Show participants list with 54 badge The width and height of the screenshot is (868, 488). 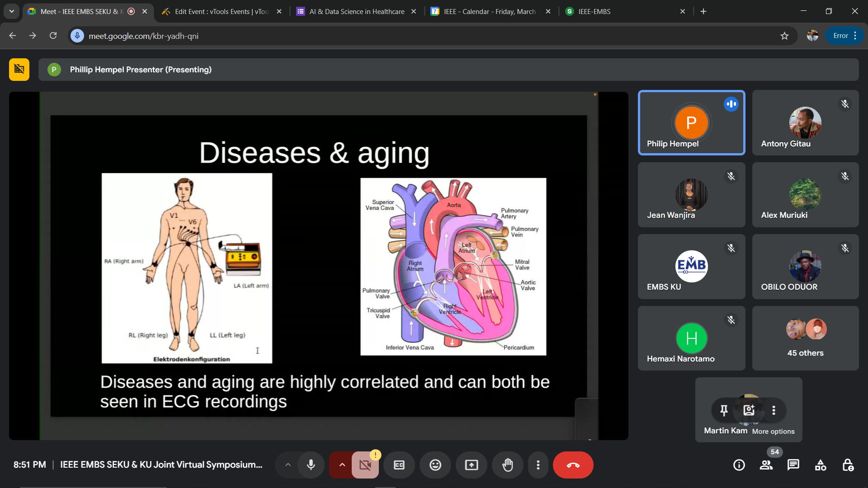tap(766, 465)
